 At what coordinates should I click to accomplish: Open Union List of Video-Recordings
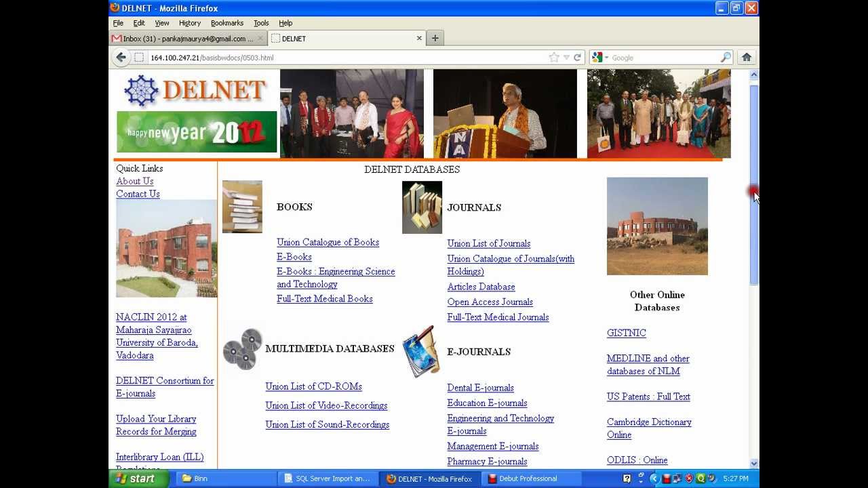[x=326, y=405]
